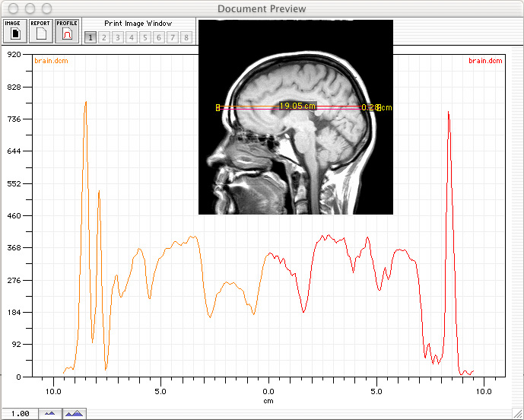This screenshot has height=420, width=524.
Task: Click the zoom out small mountains icon
Action: (50, 413)
